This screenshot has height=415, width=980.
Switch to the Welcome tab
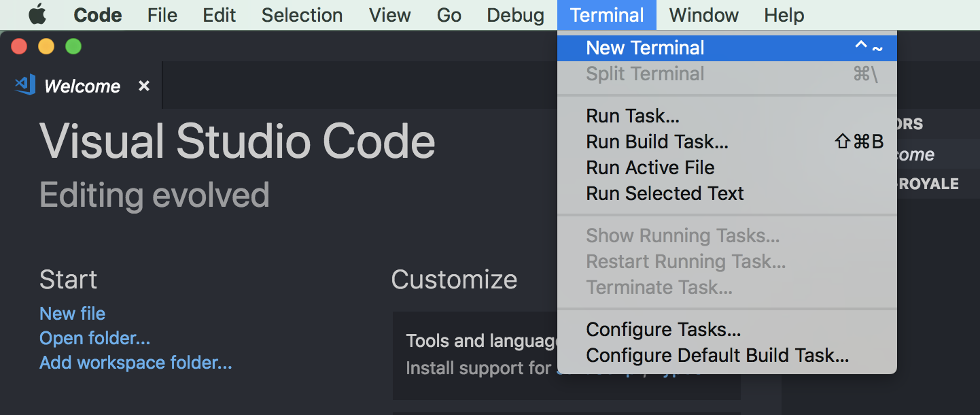coord(82,86)
